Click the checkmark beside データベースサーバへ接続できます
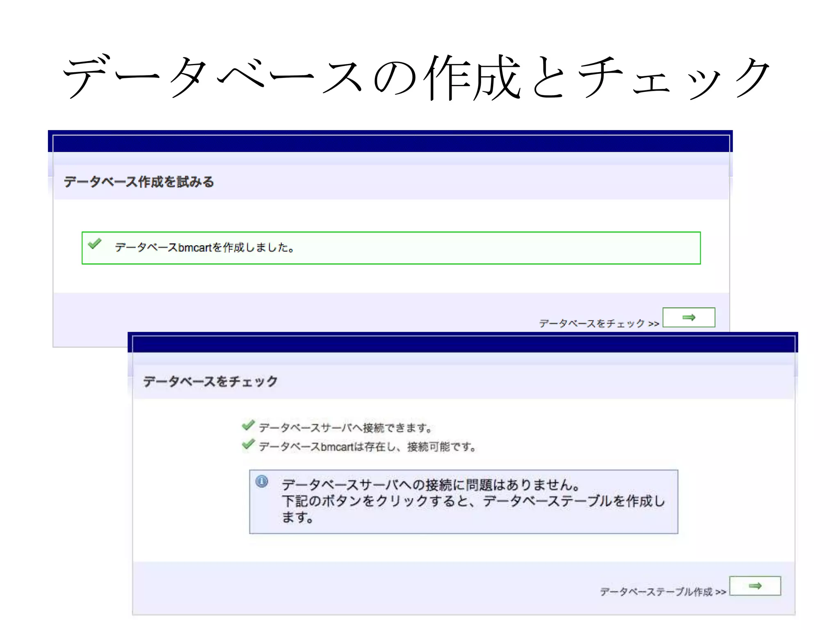 coord(248,425)
